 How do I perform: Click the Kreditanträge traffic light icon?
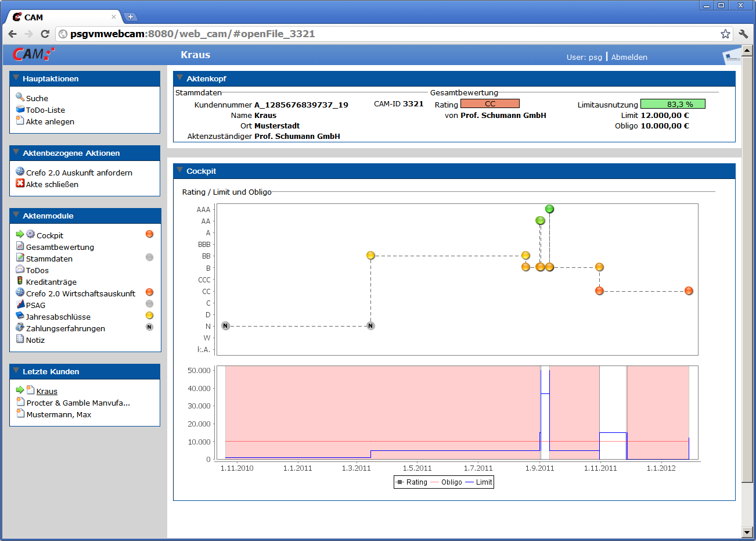pyautogui.click(x=20, y=281)
